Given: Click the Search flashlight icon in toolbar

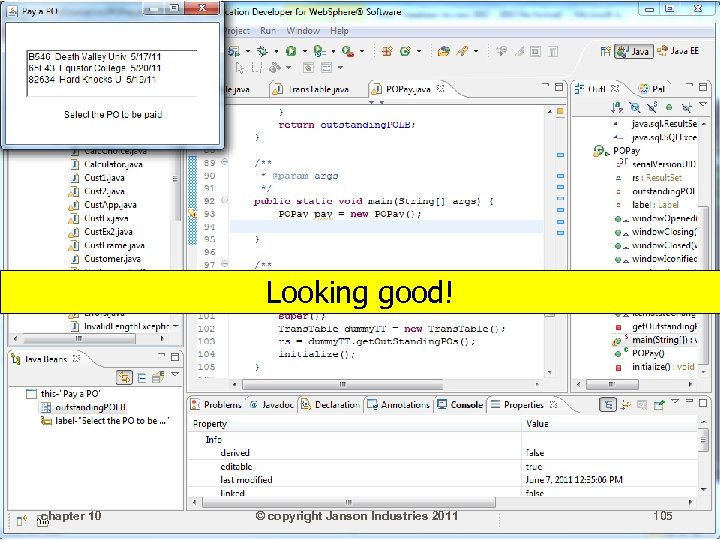Looking at the screenshot, I should [x=462, y=51].
